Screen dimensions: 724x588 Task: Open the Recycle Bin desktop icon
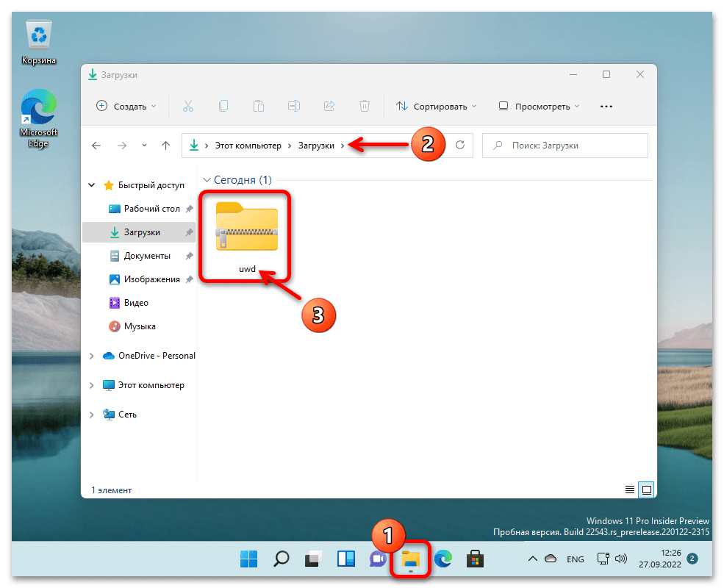39,43
